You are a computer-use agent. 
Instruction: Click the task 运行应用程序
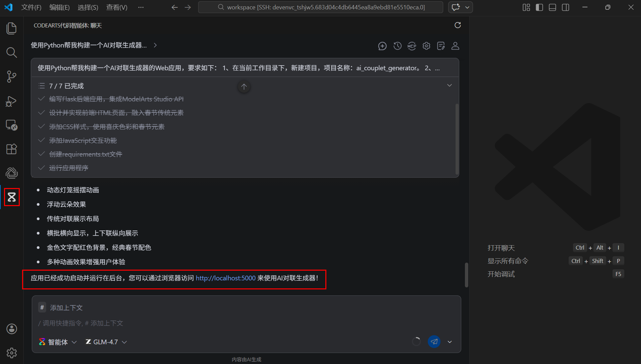coord(69,168)
